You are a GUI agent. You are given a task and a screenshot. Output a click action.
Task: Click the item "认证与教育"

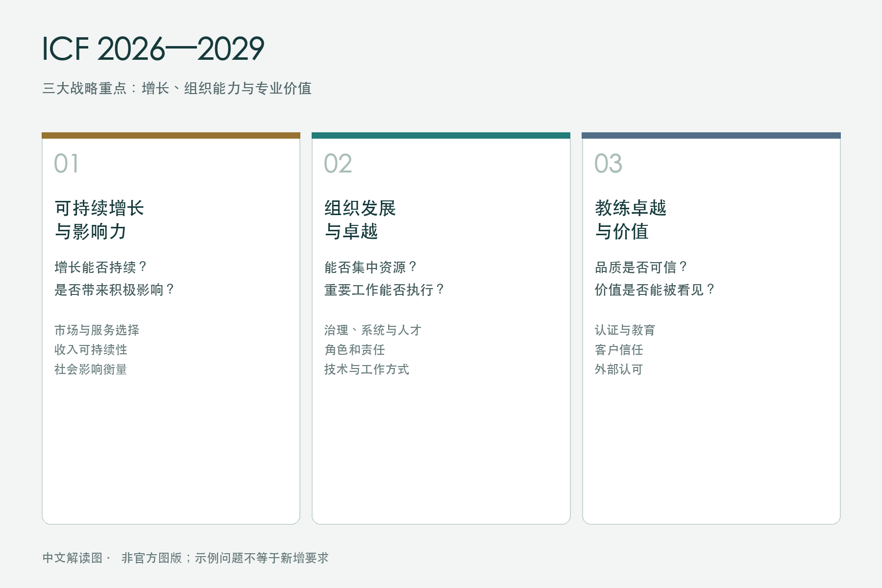(x=625, y=330)
